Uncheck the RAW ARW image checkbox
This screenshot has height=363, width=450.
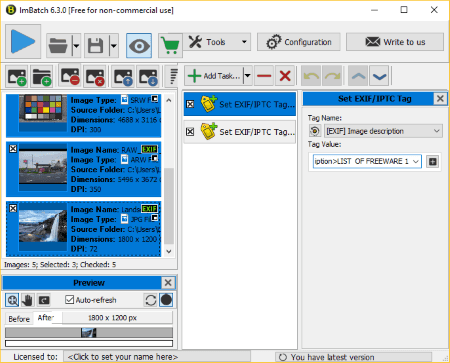(13, 149)
